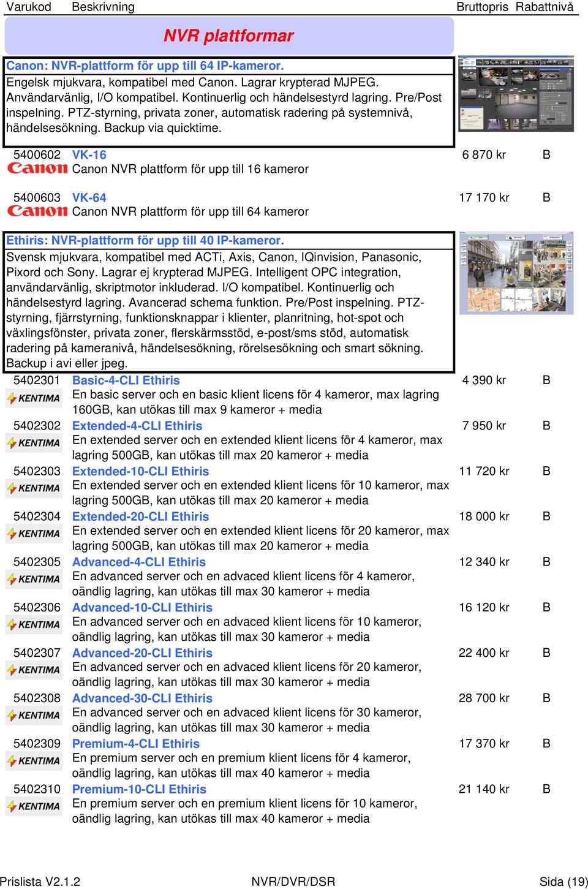
Task: Click the 28 700 kr price
Action: click(x=484, y=698)
